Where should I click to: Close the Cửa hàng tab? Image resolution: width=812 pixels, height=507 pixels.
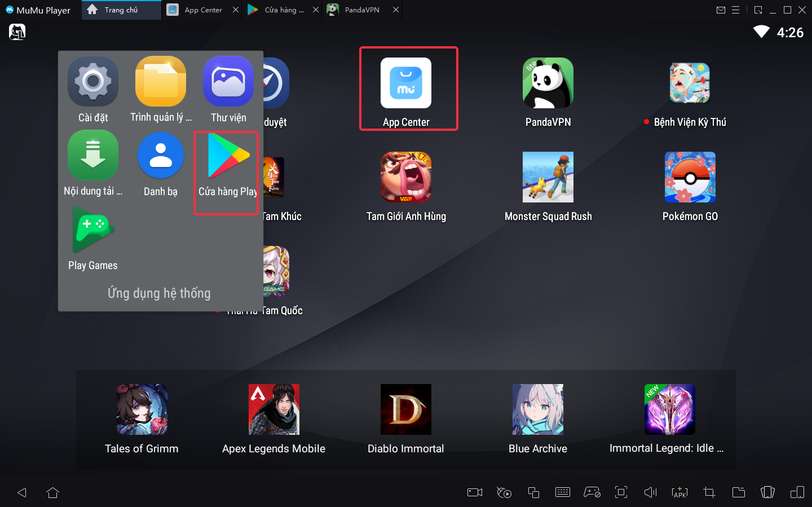[x=316, y=10]
